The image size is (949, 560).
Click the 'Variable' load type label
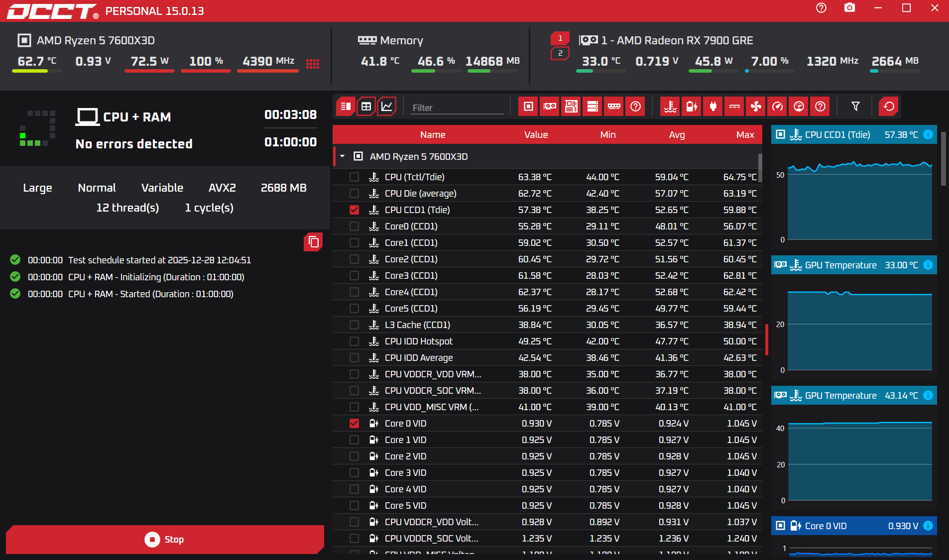click(162, 188)
